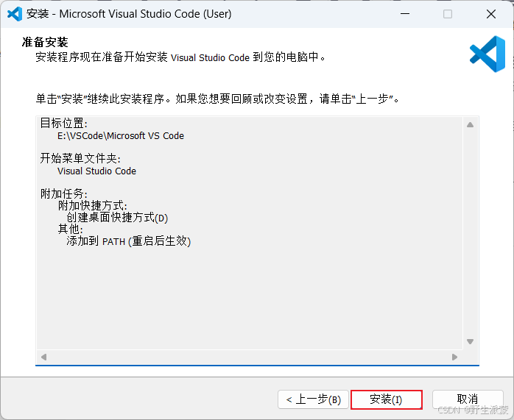The height and width of the screenshot is (420, 514).
Task: Click the path E:\VSCode\Microsoft VS Code
Action: point(121,136)
